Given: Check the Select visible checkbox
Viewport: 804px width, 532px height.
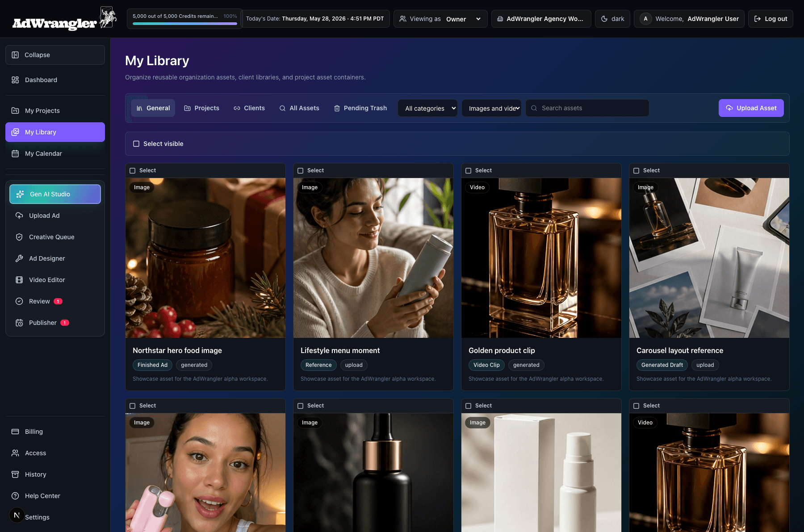Looking at the screenshot, I should 136,144.
